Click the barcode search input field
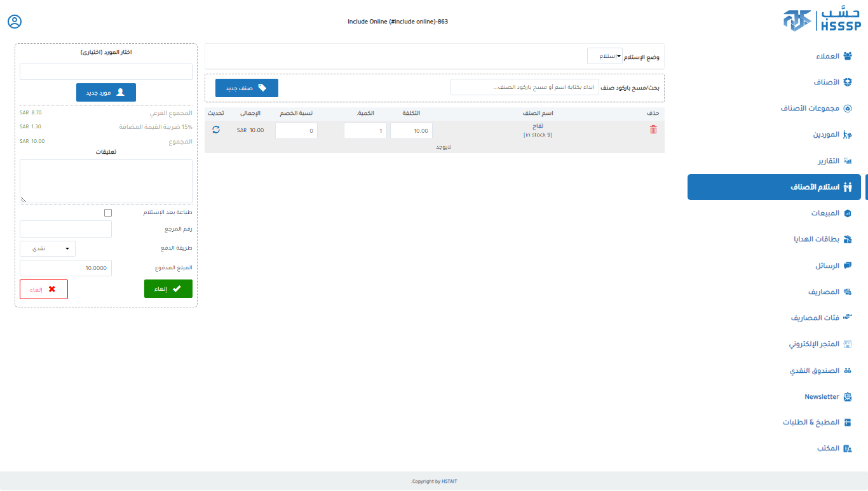Screen dimensions: 868x491 point(524,87)
